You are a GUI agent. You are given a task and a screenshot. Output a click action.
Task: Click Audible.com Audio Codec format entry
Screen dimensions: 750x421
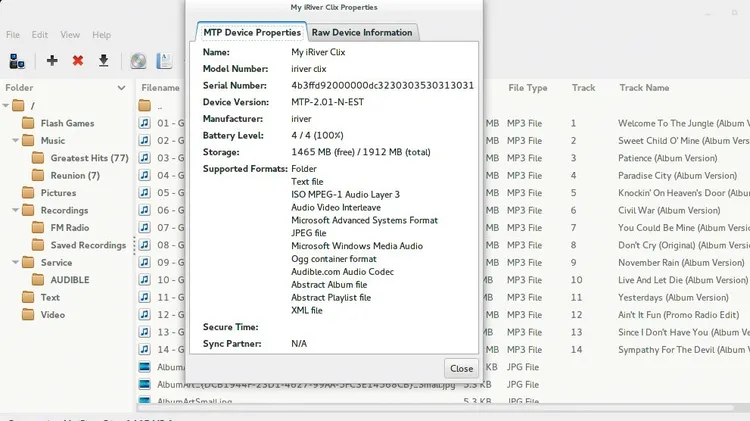tap(342, 272)
